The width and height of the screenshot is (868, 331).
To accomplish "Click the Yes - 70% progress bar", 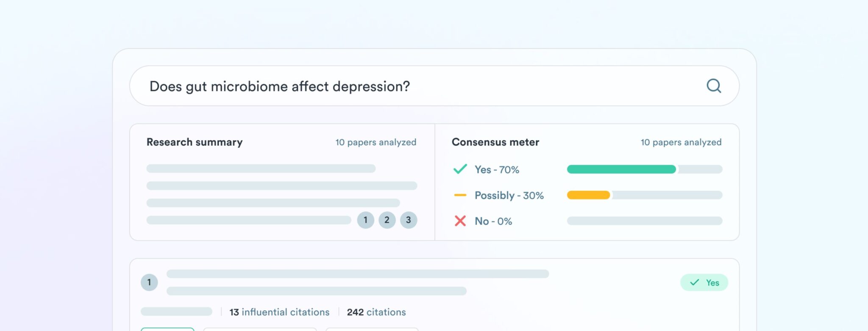I will [x=621, y=169].
